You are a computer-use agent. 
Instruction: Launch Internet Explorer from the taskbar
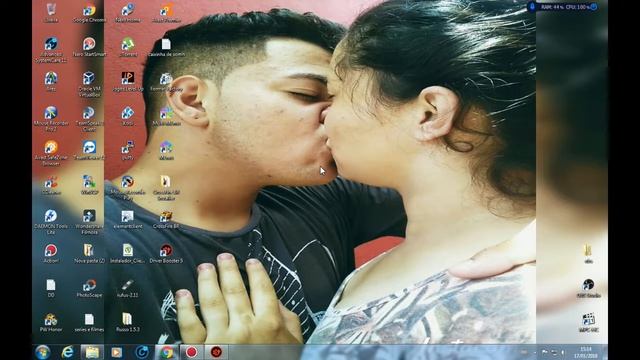(67, 352)
